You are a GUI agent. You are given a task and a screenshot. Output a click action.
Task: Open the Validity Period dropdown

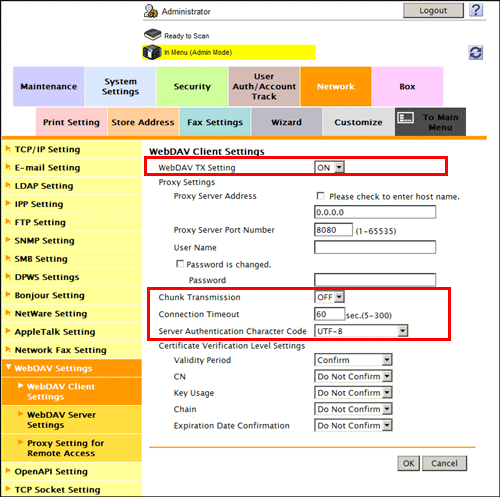(353, 360)
